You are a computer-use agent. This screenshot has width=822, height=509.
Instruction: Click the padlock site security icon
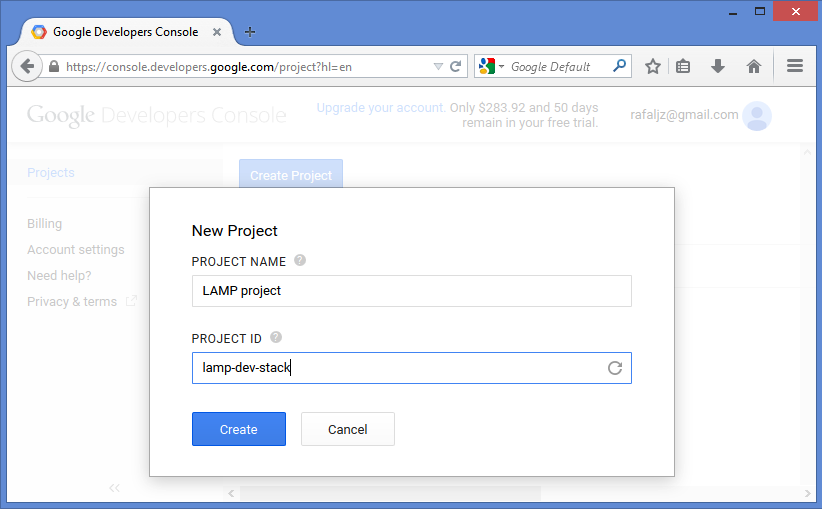pyautogui.click(x=53, y=67)
